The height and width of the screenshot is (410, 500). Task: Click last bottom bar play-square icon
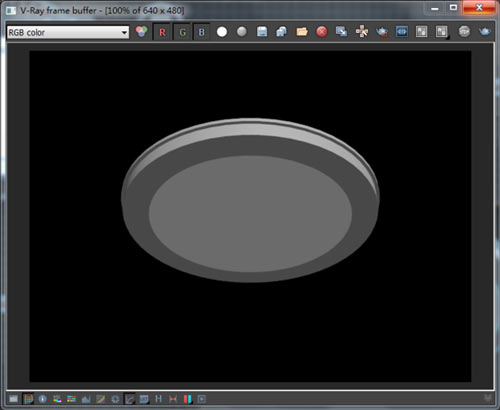click(202, 399)
